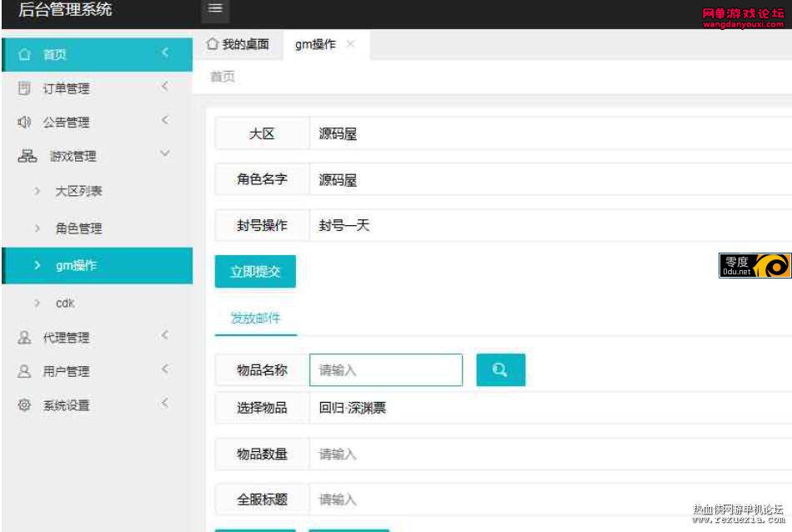The image size is (792, 532).
Task: Click the 物品名称 input field
Action: pos(386,370)
